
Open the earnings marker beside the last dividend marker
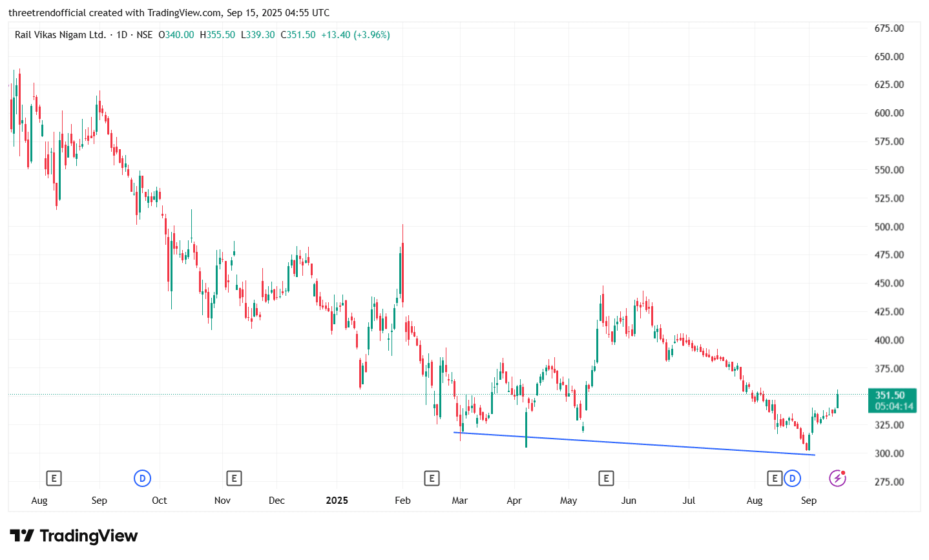(x=775, y=479)
